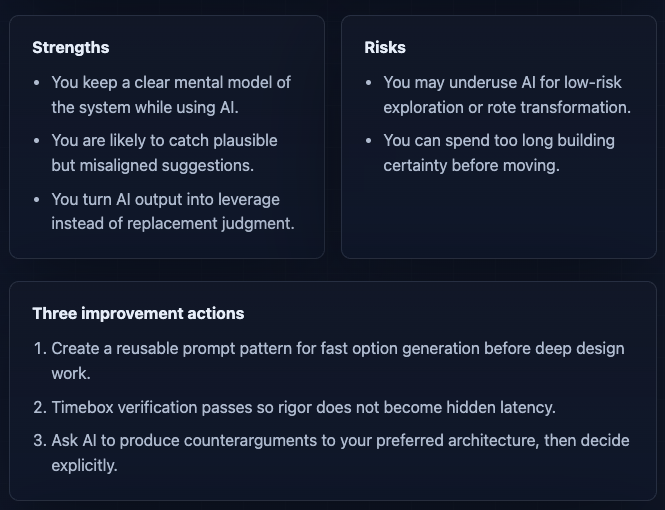
Task: Click the Three improvement actions heading
Action: pyautogui.click(x=138, y=313)
